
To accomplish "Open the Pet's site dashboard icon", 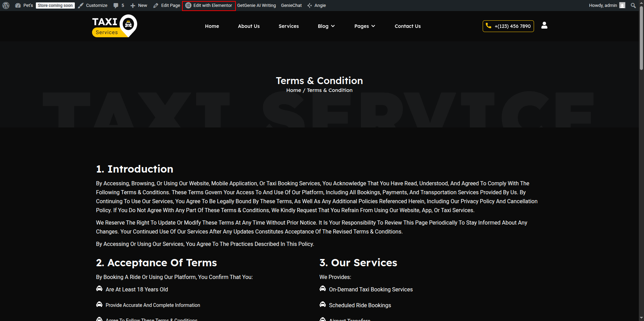I will tap(18, 6).
